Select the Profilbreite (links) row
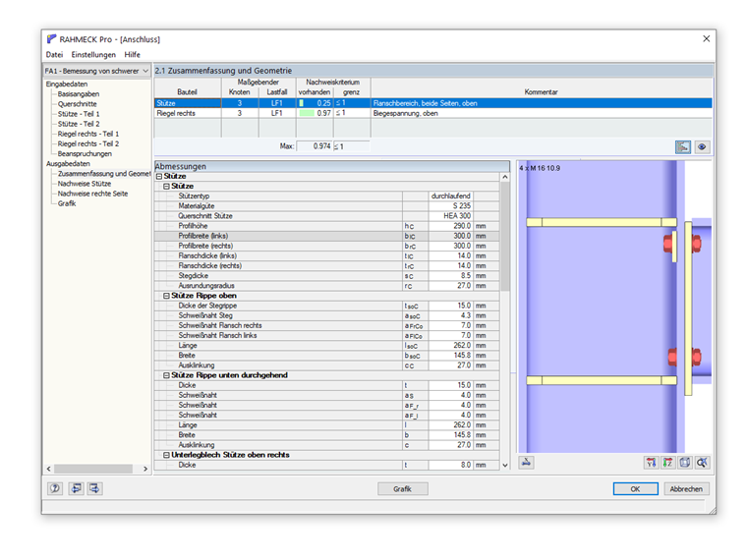This screenshot has height=560, width=747. tap(326, 236)
